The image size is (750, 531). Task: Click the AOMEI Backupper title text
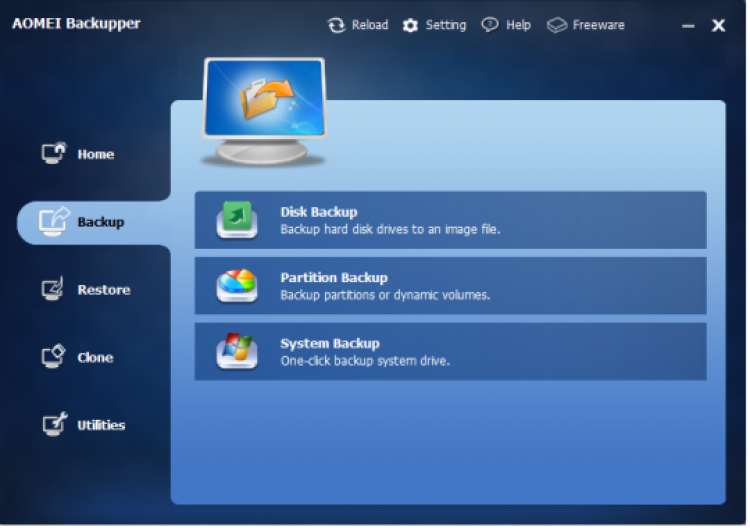[x=77, y=24]
